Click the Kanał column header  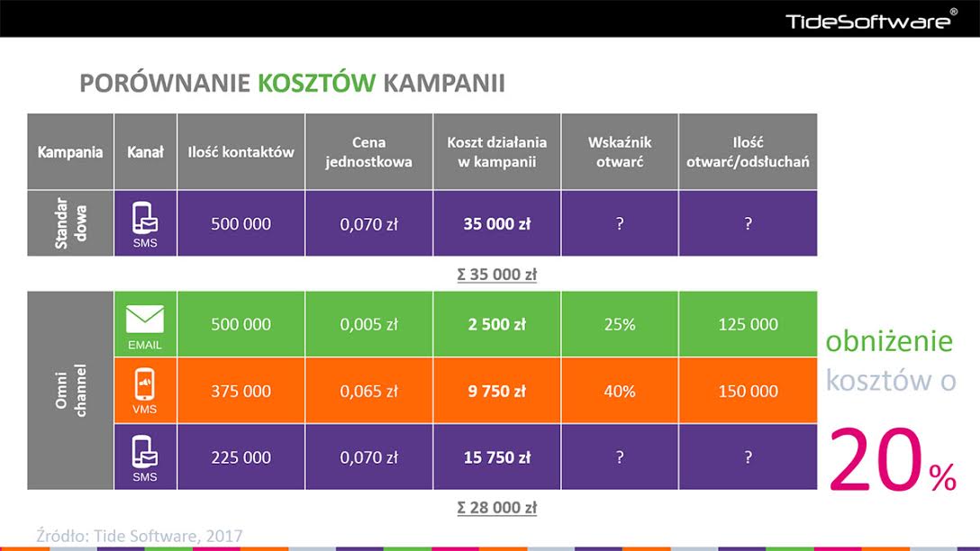pyautogui.click(x=145, y=152)
